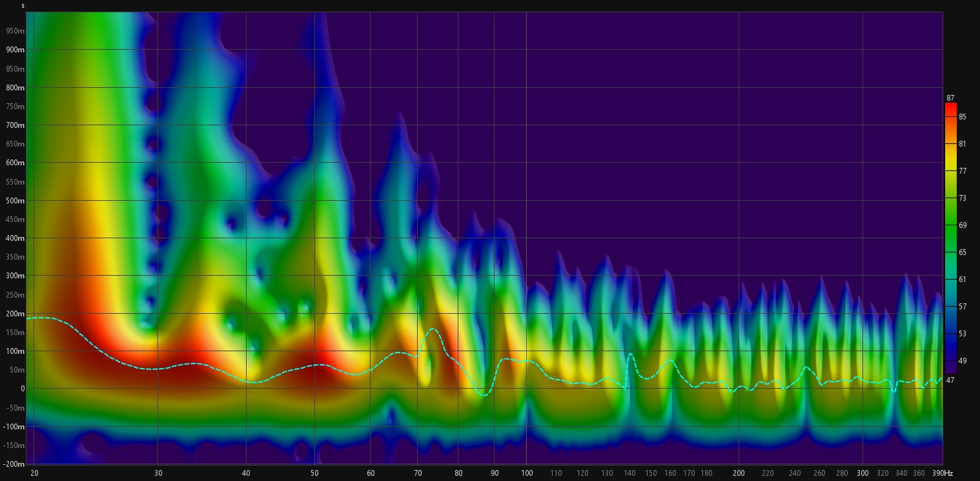The height and width of the screenshot is (481, 980).
Task: Pick the 750m time axis value
Action: [15, 107]
